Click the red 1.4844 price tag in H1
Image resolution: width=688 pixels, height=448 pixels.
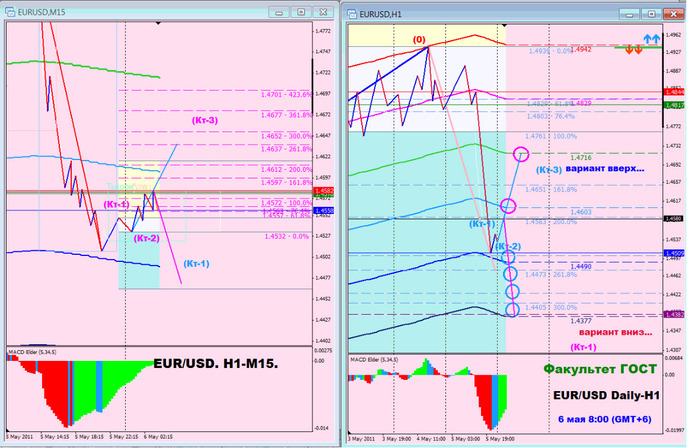674,92
